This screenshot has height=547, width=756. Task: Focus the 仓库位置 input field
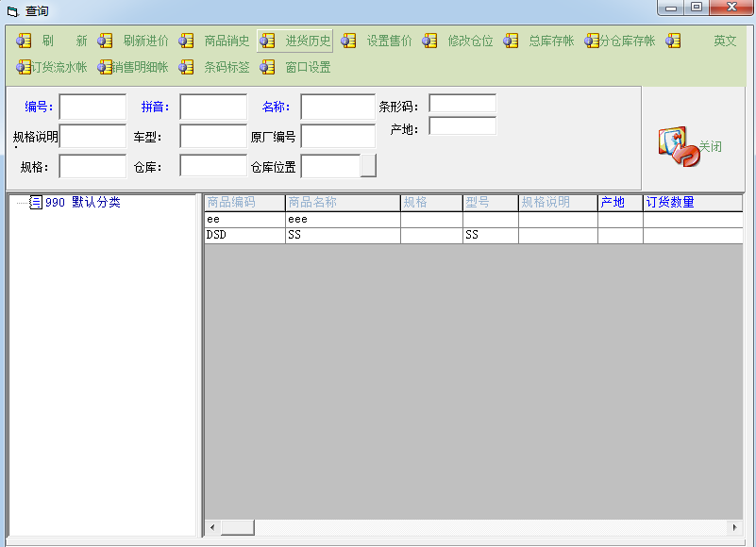330,166
